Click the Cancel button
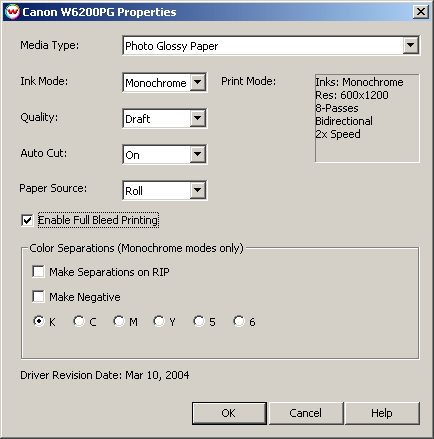The height and width of the screenshot is (439, 434). point(306,413)
